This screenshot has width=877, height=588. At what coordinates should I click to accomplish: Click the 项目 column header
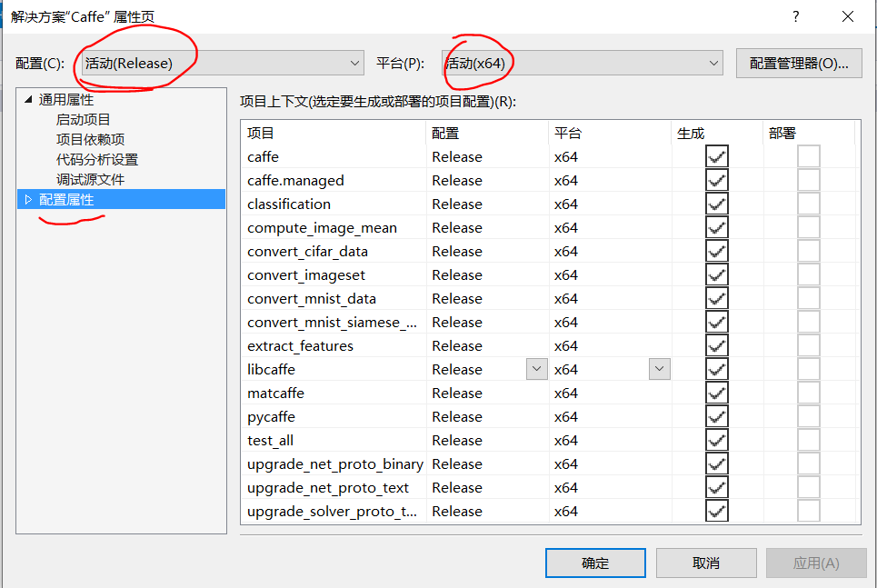[x=334, y=134]
